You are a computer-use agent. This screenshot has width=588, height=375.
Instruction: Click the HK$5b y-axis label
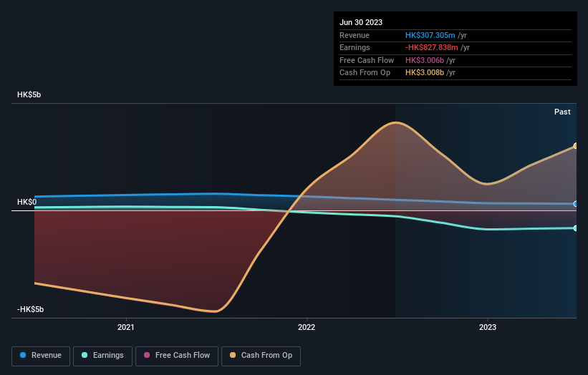click(29, 94)
